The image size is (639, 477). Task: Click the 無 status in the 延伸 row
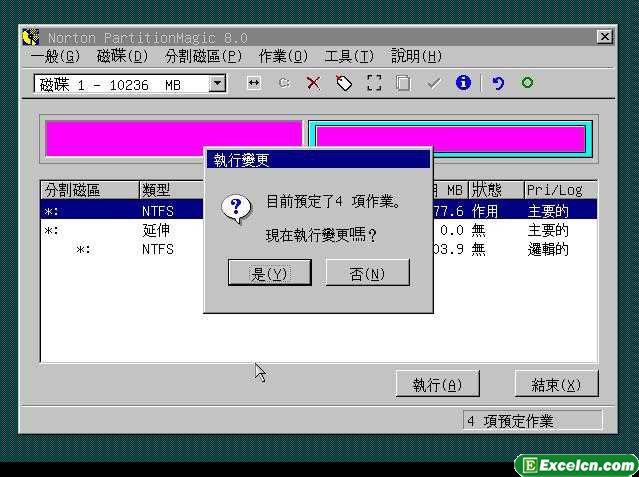coord(478,230)
